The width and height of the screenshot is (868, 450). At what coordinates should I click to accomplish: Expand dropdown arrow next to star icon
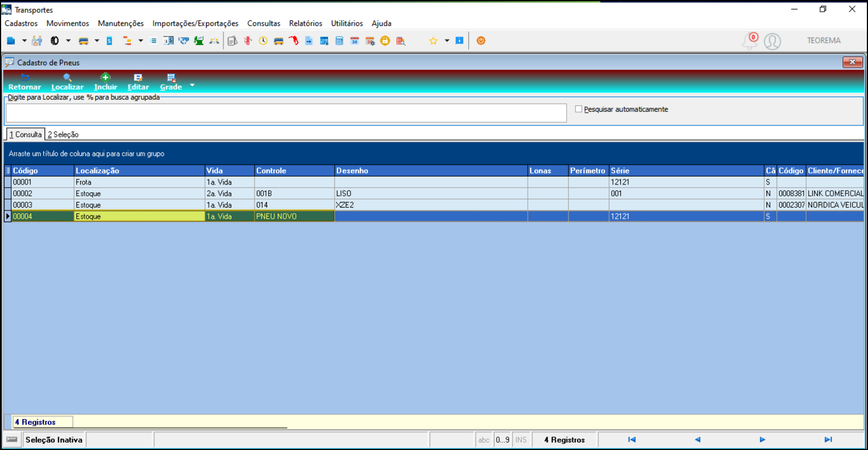[447, 41]
